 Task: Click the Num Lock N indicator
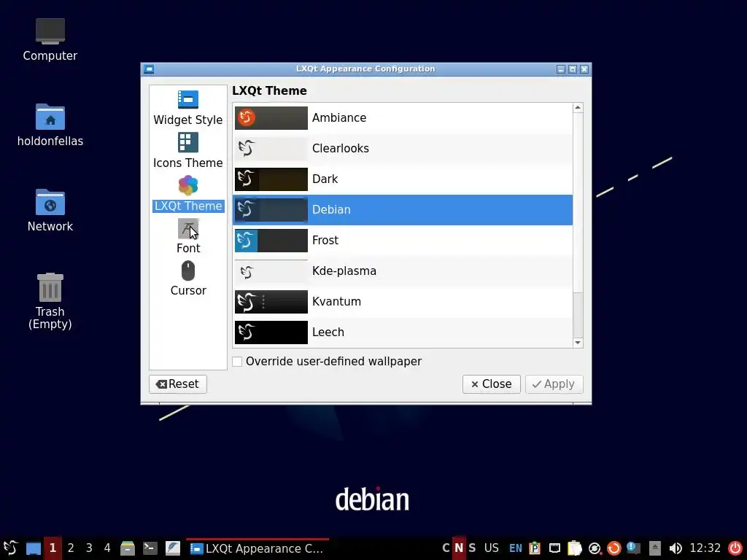(x=459, y=548)
